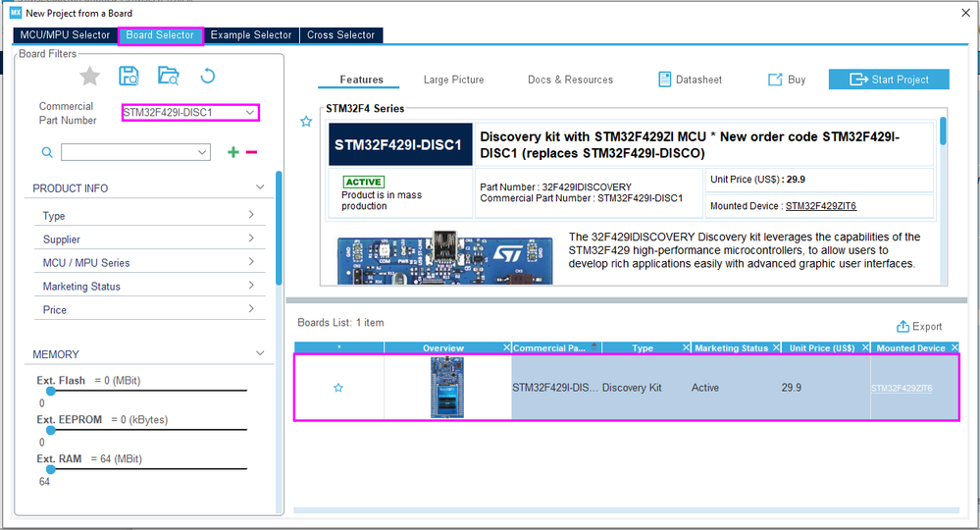The height and width of the screenshot is (530, 980).
Task: Open the load saved searches folder icon
Action: [x=168, y=76]
